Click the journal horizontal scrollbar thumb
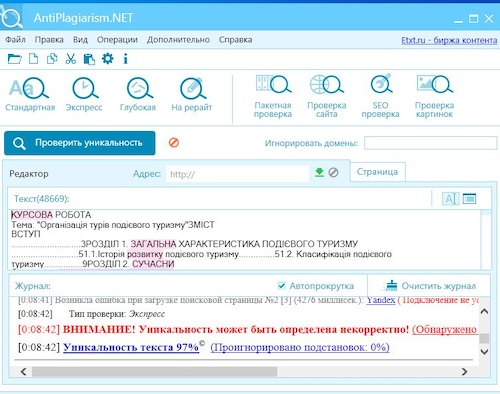The height and width of the screenshot is (394, 500). [154, 371]
